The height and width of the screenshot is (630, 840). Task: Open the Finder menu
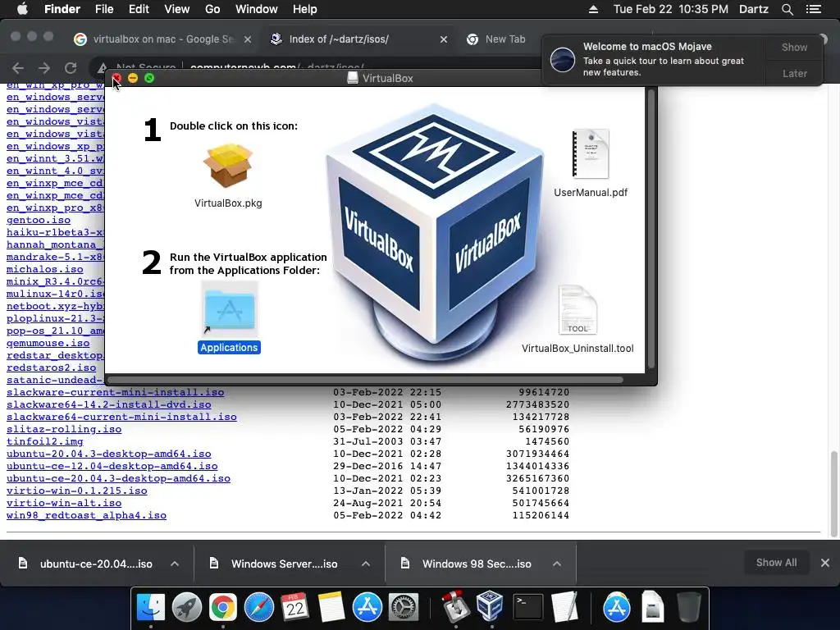pos(62,9)
